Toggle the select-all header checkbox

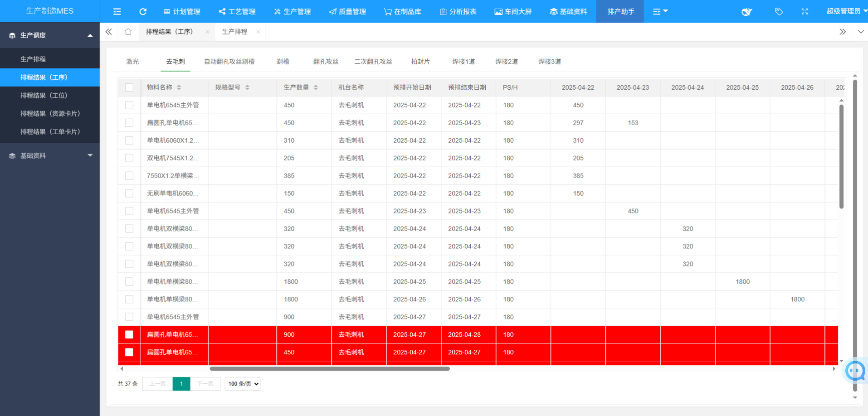point(129,87)
